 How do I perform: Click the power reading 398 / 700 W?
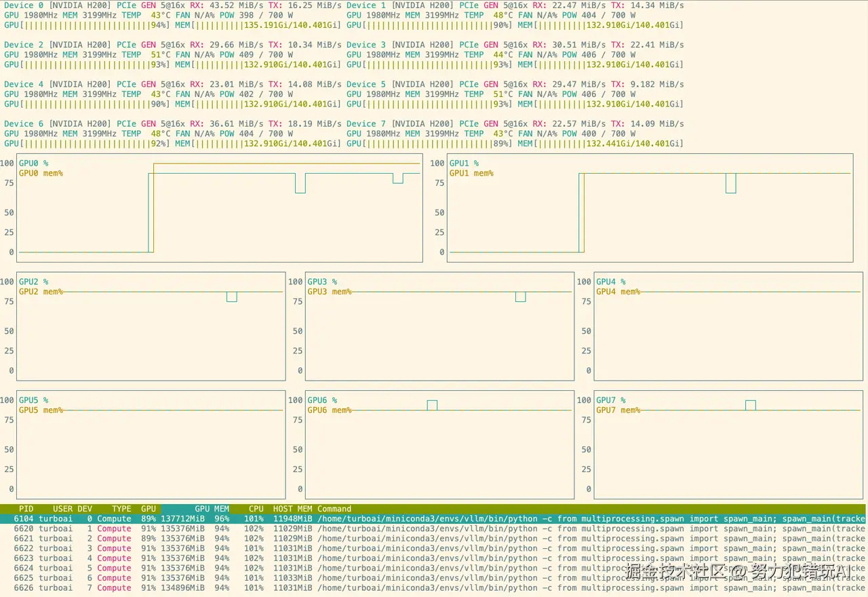tap(266, 15)
